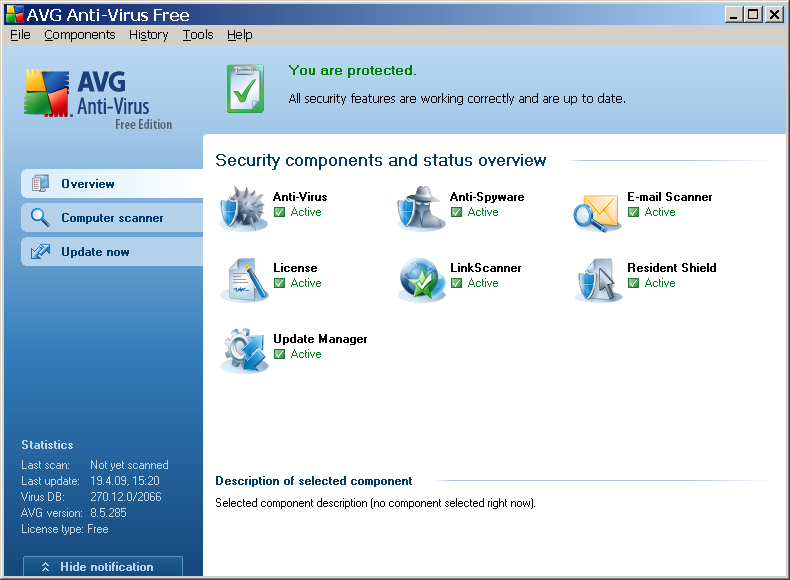Viewport: 790px width, 580px height.
Task: Click the AVG title bar icon
Action: [15, 14]
